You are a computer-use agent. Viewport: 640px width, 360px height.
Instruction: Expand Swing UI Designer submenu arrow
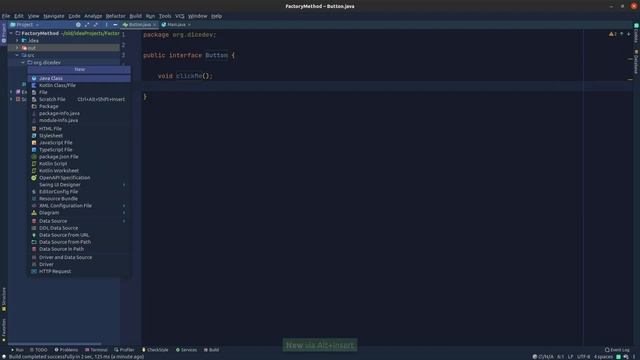[x=124, y=184]
